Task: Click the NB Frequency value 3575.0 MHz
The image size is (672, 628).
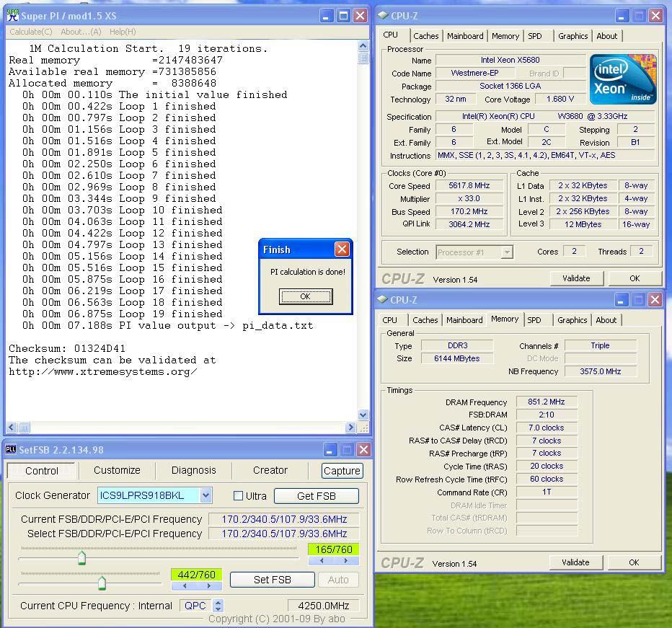Action: pos(601,371)
